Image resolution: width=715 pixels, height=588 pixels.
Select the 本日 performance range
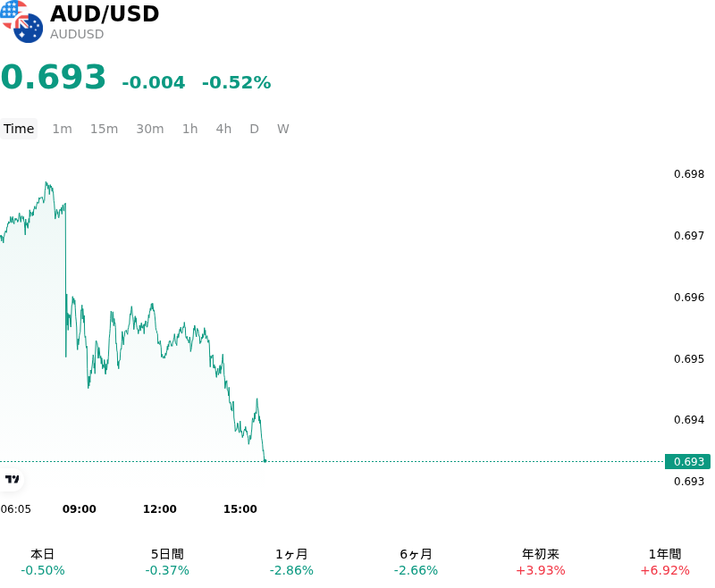[x=43, y=562]
